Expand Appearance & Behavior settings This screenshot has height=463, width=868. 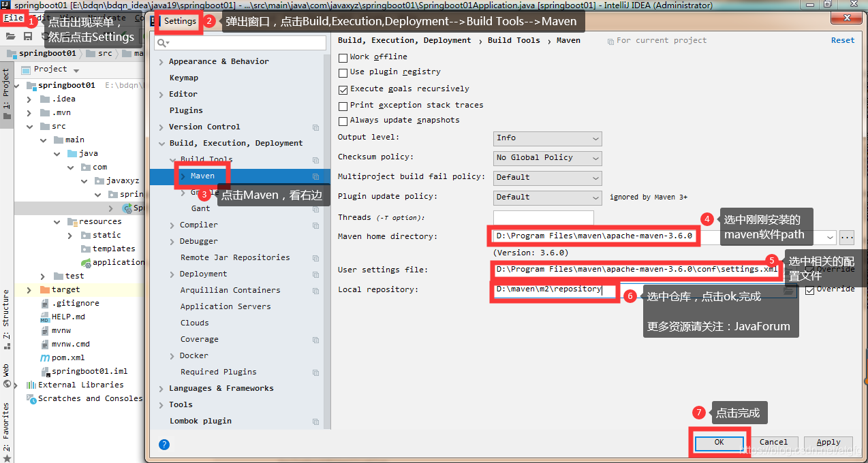161,62
